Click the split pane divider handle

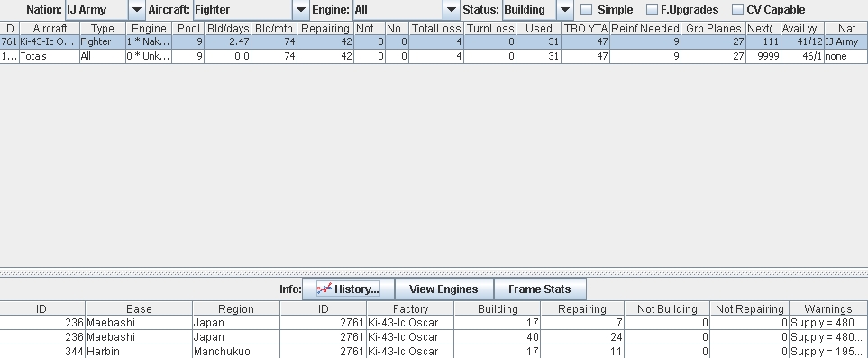tap(434, 272)
